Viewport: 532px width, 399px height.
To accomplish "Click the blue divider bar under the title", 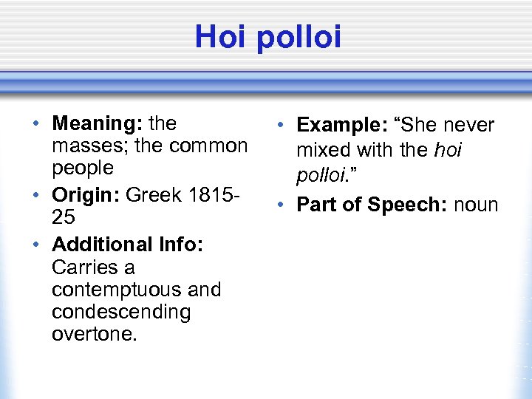I will click(266, 81).
